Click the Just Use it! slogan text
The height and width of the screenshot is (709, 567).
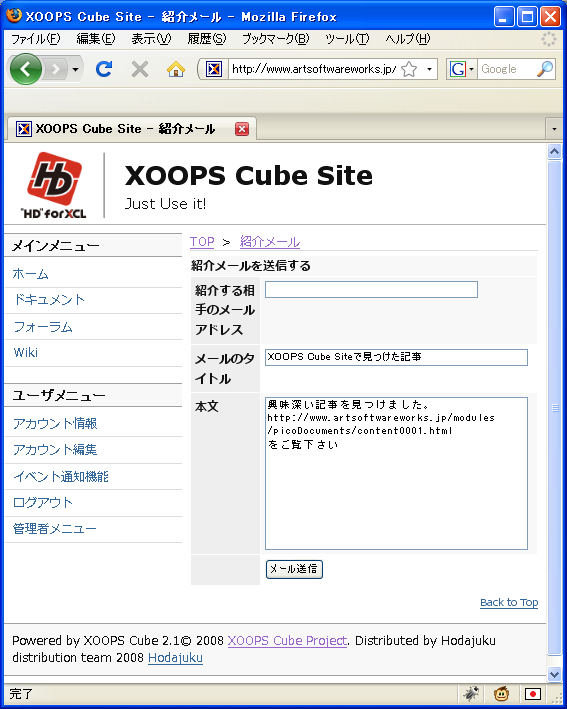[x=165, y=203]
